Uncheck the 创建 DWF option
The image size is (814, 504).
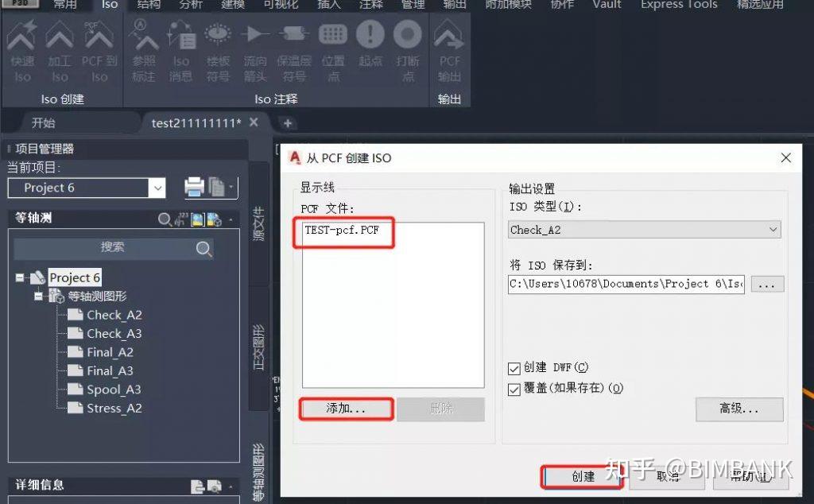(513, 367)
